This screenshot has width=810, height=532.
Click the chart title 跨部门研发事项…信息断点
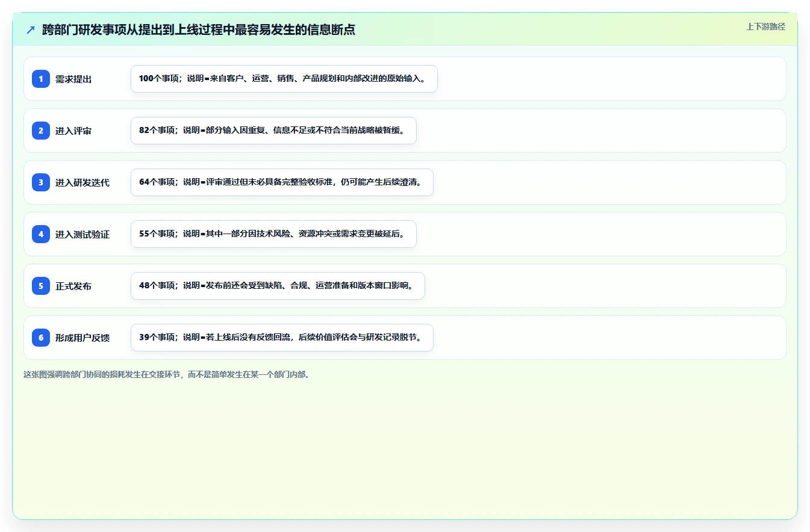click(x=199, y=30)
